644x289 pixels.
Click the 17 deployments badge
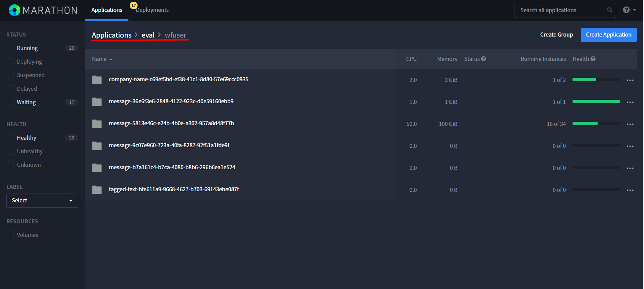click(133, 5)
